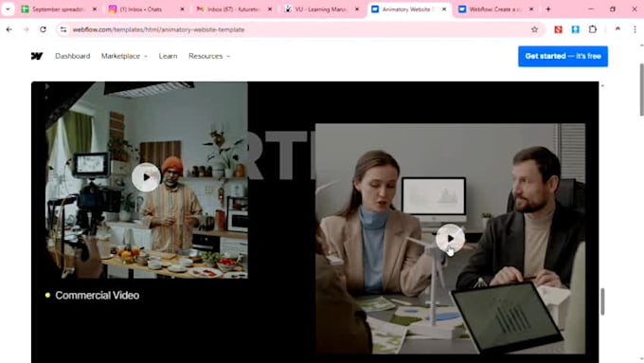The image size is (644, 363).
Task: Open the Dashboard link
Action: coord(73,56)
